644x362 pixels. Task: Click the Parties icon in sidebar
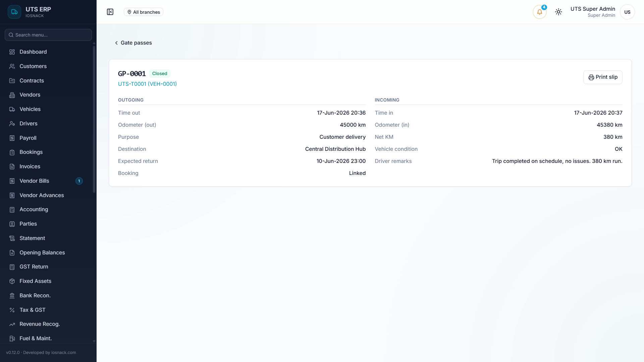(12, 224)
